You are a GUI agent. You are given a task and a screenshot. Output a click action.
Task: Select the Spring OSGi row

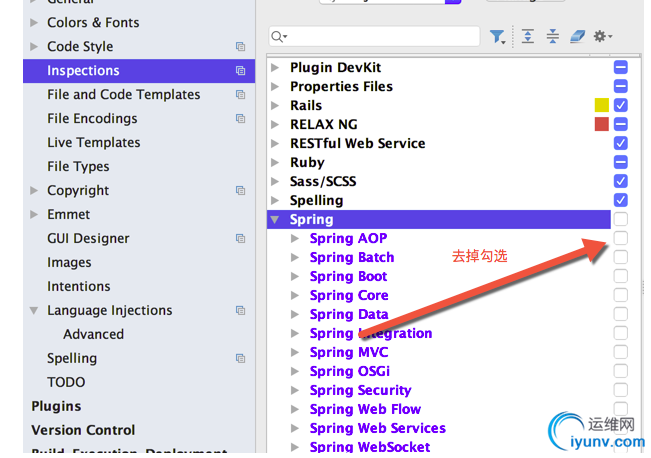(x=350, y=372)
